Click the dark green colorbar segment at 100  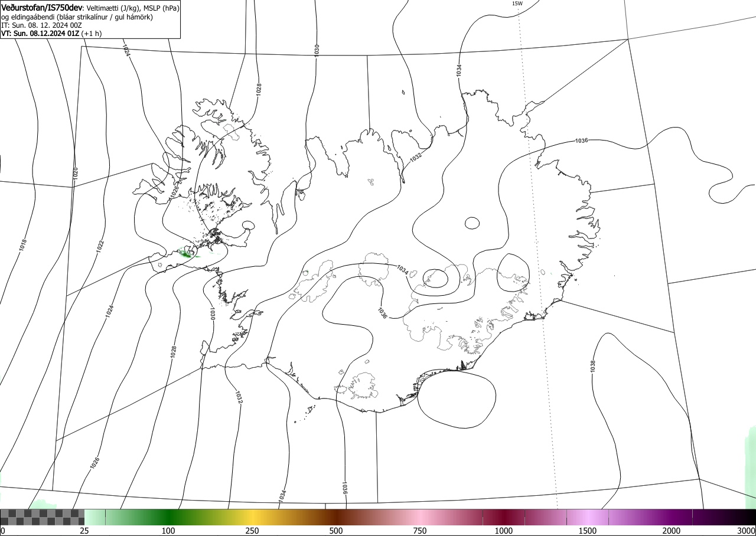pos(168,517)
